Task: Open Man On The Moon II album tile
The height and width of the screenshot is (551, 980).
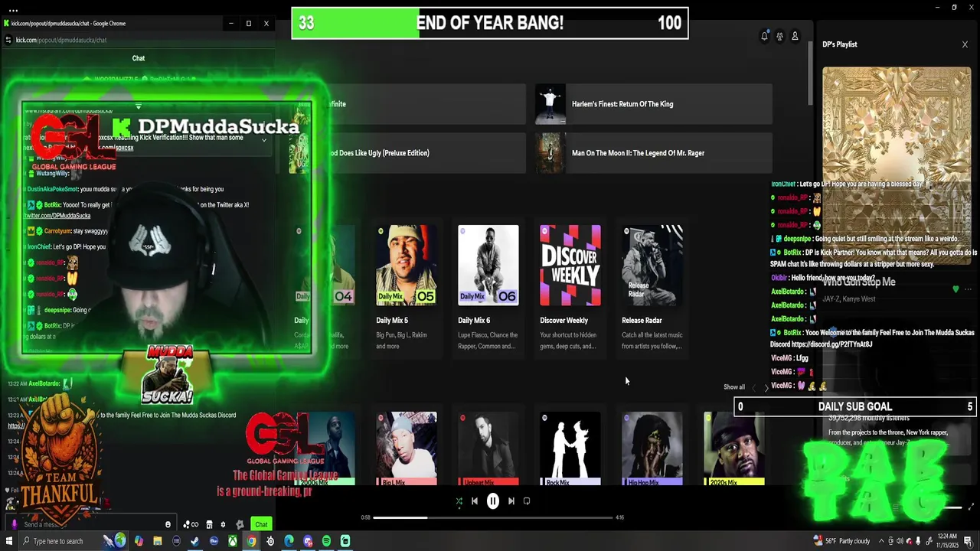Action: tap(654, 153)
